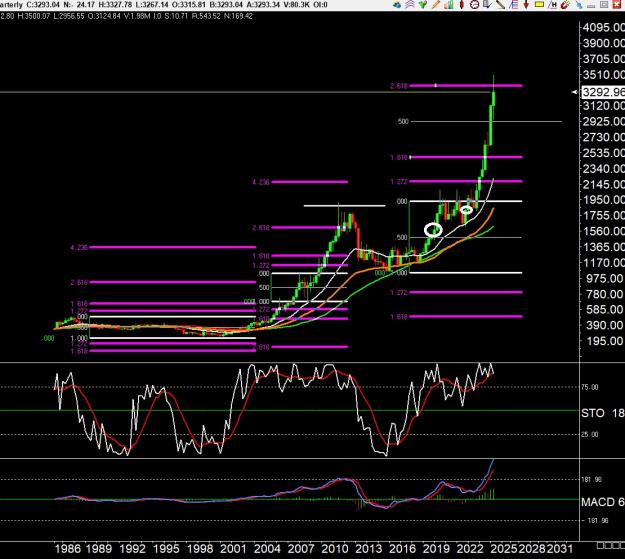Click the purple lined list icon
The image size is (625, 559).
[x=513, y=4]
